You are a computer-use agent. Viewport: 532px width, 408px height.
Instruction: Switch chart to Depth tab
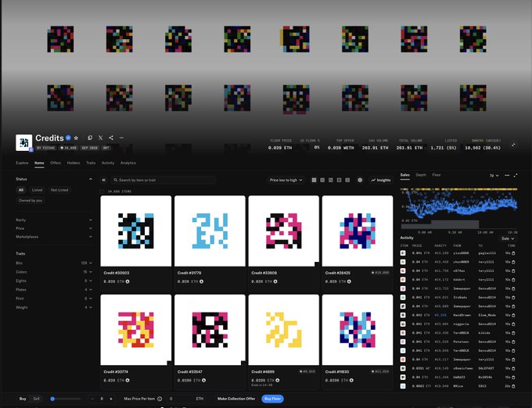click(421, 175)
